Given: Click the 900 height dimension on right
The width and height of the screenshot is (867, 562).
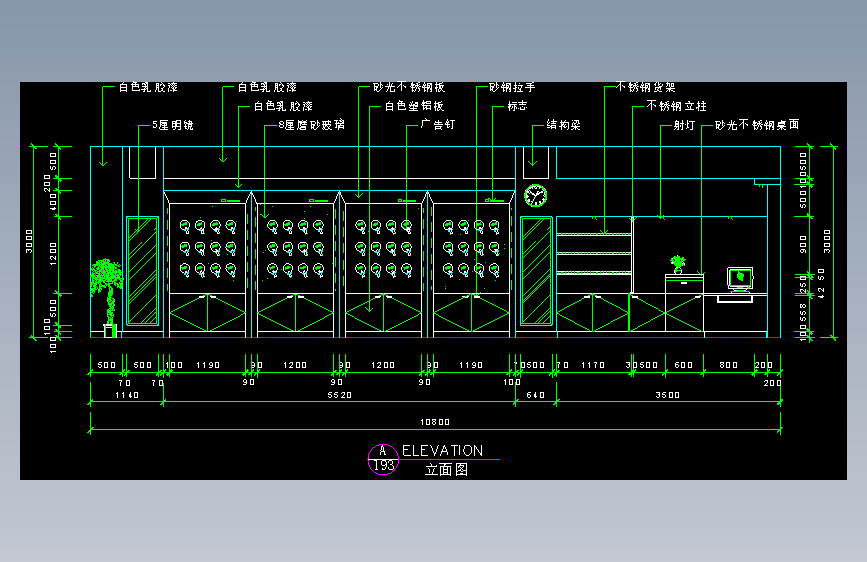Looking at the screenshot, I should click(803, 244).
